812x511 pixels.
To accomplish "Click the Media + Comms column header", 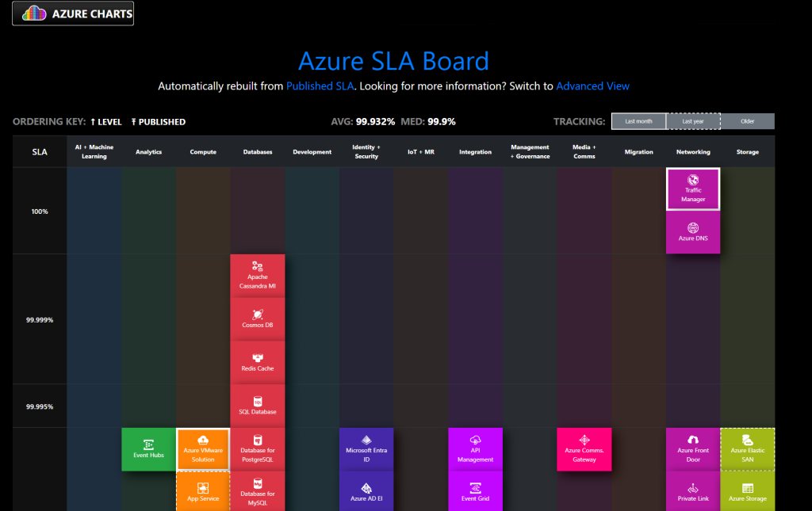I will (x=584, y=151).
